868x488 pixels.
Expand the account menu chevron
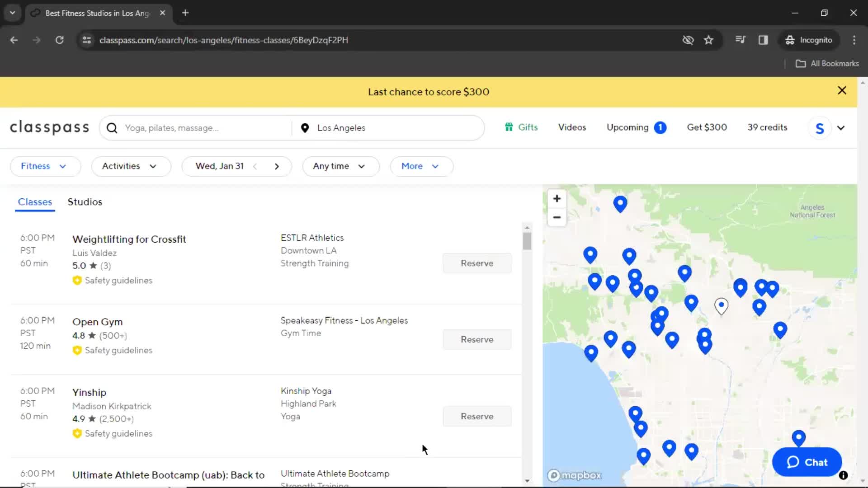(x=841, y=128)
